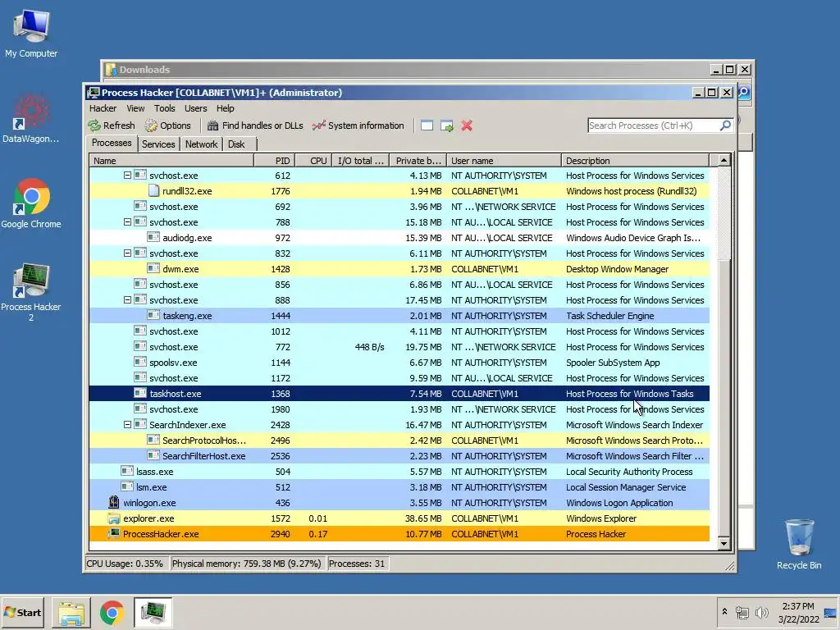The height and width of the screenshot is (630, 840).
Task: Click the find window toolbar icon
Action: (427, 126)
